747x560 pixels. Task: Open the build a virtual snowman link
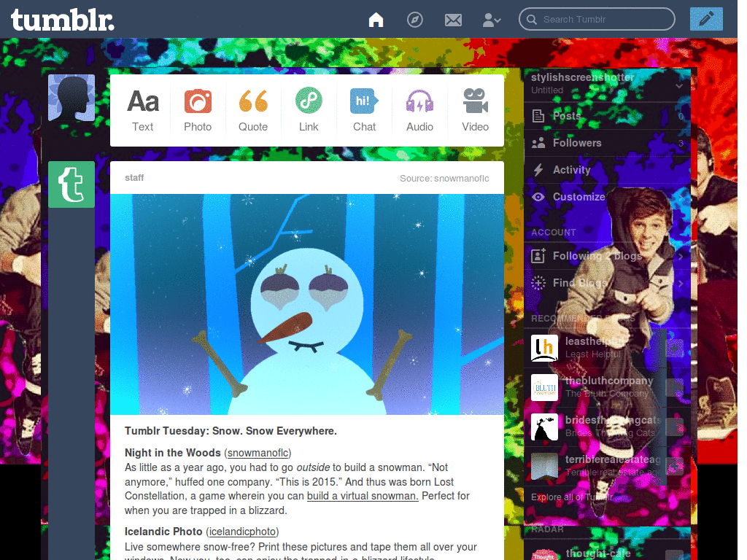pyautogui.click(x=363, y=496)
